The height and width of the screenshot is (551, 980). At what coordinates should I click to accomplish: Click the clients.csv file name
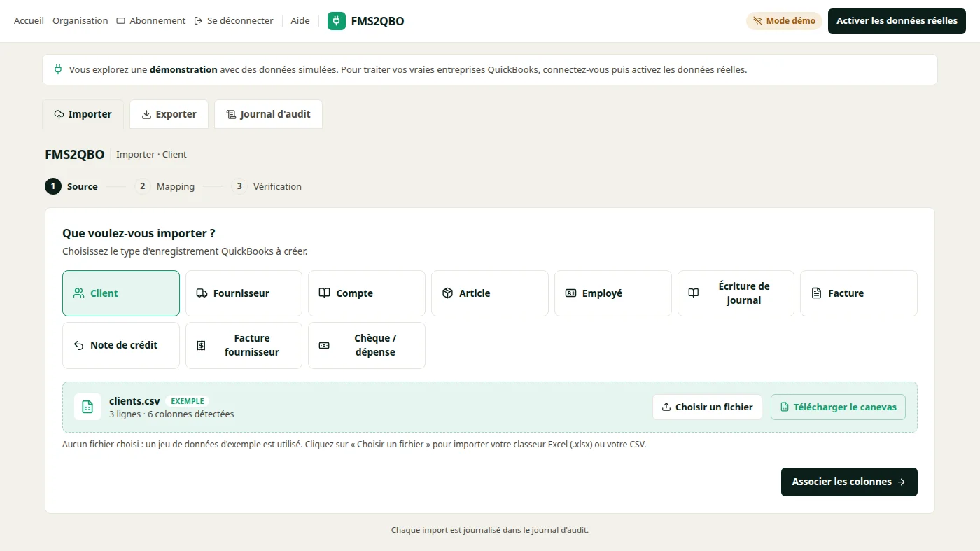click(134, 401)
